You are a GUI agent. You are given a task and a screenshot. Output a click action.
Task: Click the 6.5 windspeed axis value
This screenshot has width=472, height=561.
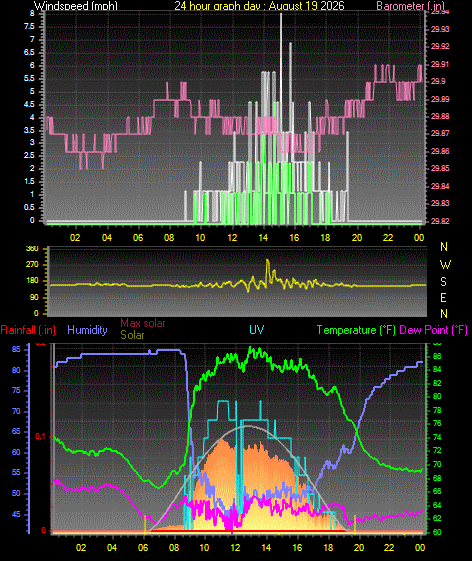(30, 53)
